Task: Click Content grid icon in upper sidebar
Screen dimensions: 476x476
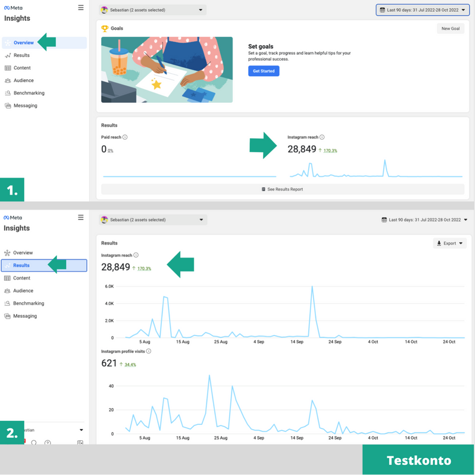Action: 8,68
